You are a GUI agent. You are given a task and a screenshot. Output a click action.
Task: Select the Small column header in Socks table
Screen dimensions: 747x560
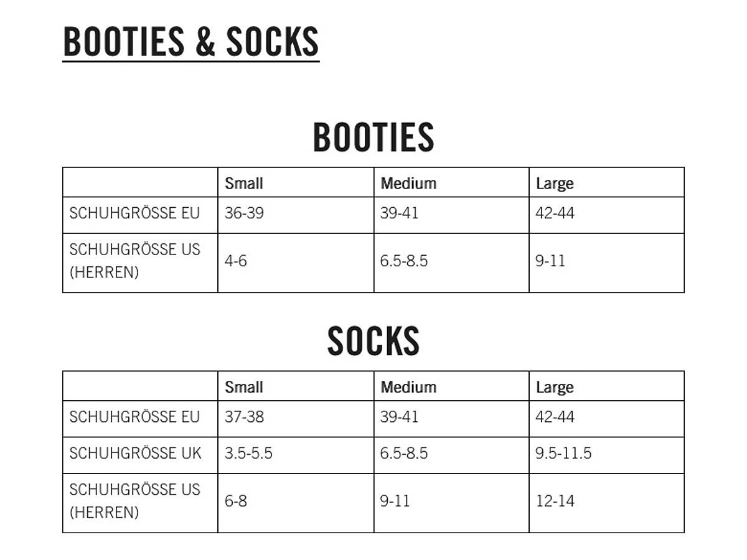pos(244,387)
